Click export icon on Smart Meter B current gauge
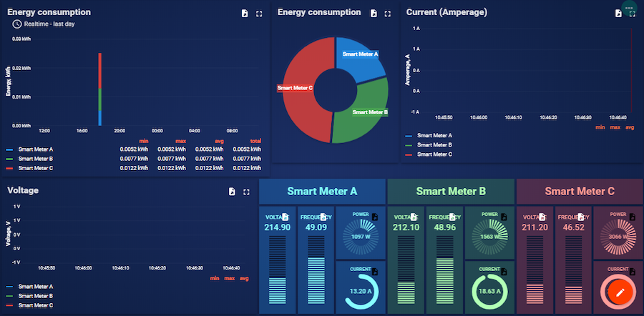Image resolution: width=644 pixels, height=316 pixels. pos(504,272)
